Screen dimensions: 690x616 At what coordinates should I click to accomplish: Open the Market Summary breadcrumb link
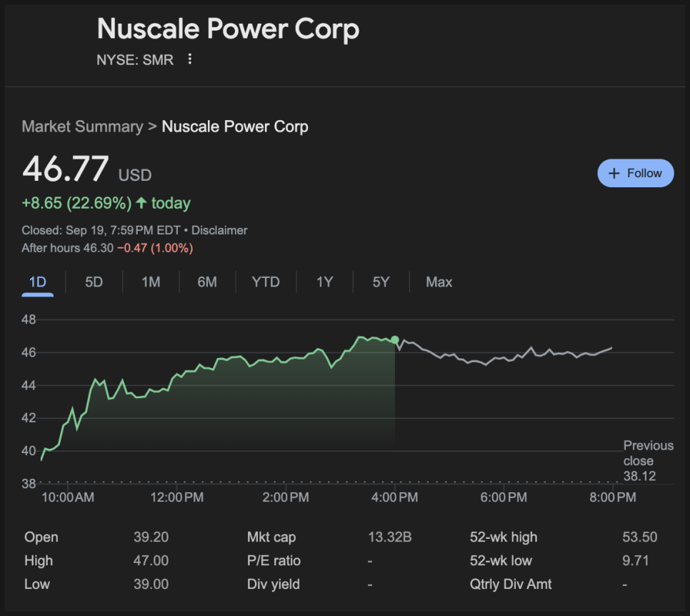pyautogui.click(x=82, y=126)
